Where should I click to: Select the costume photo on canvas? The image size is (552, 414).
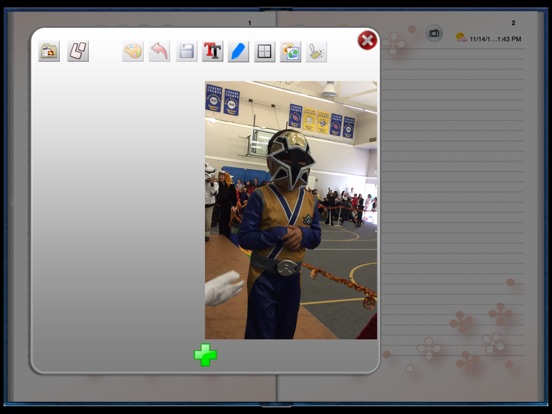(x=291, y=210)
